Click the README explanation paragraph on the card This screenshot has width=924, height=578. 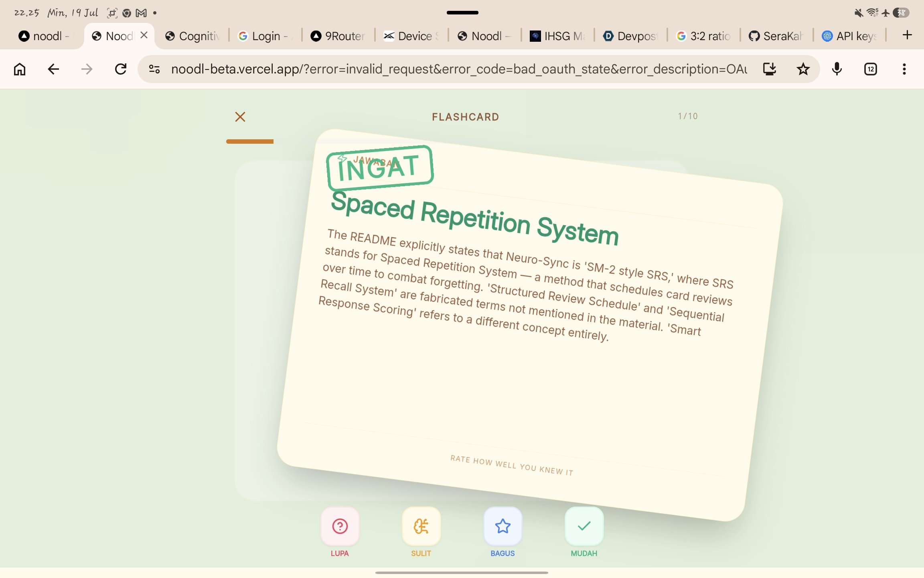(526, 285)
